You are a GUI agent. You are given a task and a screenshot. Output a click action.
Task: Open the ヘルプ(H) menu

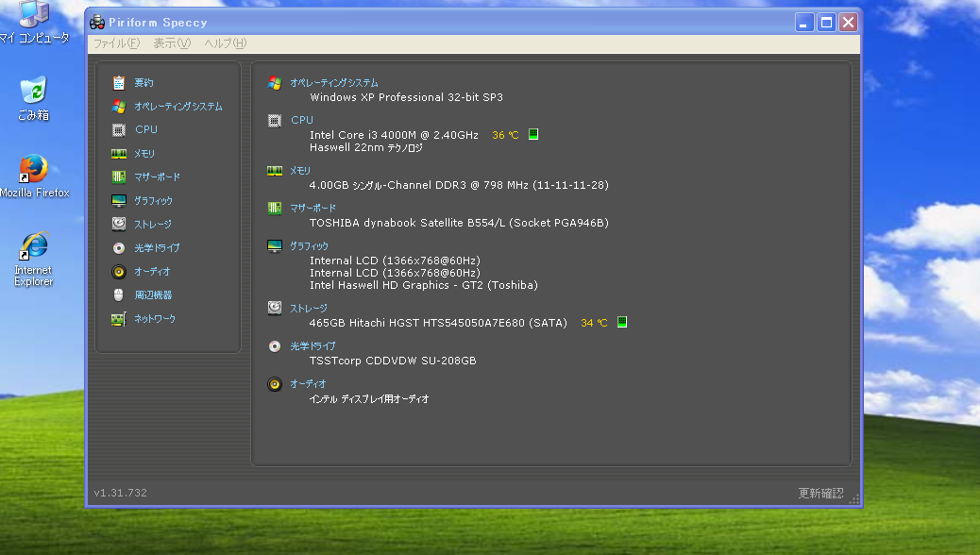pos(226,43)
